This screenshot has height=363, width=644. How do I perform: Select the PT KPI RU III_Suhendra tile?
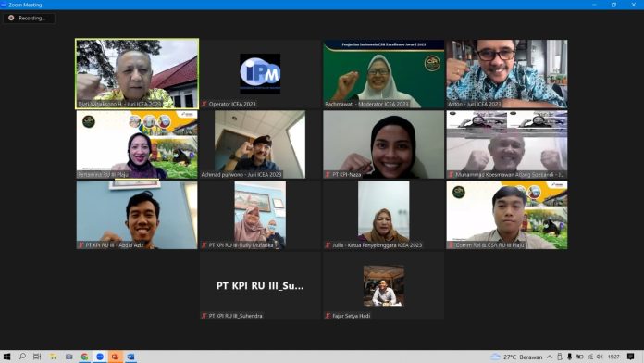point(260,286)
